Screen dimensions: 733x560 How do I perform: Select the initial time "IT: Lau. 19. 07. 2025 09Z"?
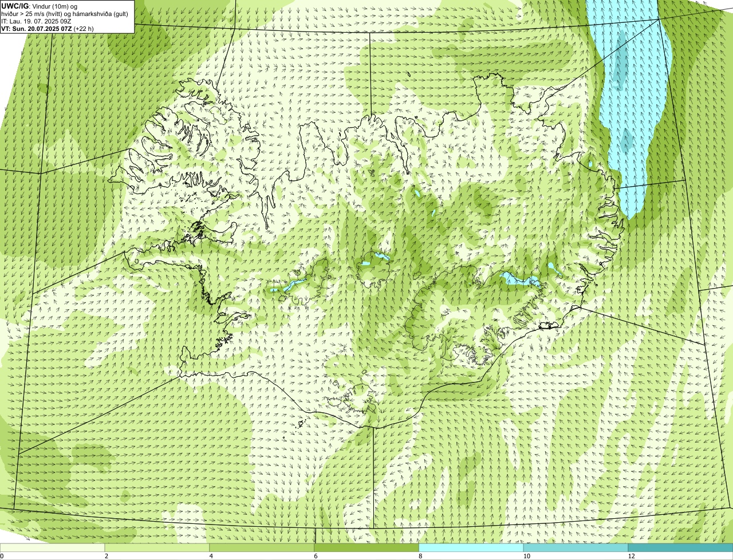36,21
